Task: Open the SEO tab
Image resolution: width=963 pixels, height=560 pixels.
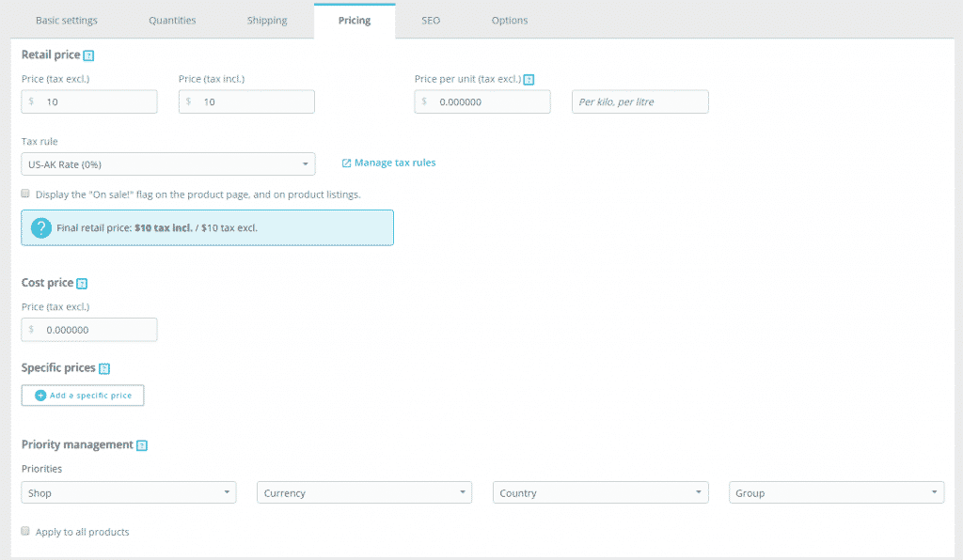Action: coord(431,19)
